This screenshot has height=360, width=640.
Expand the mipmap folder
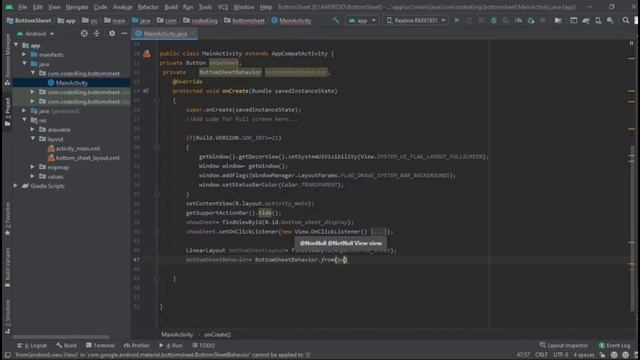pyautogui.click(x=33, y=167)
